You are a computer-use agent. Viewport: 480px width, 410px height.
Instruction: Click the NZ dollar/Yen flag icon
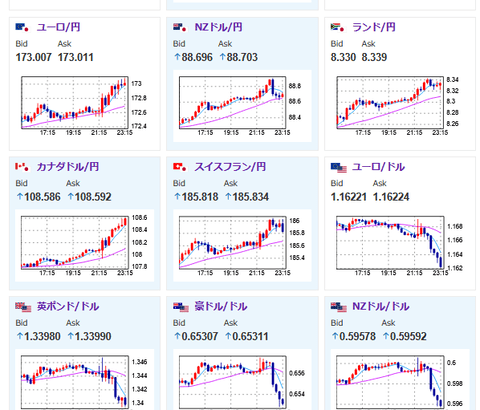(x=180, y=27)
